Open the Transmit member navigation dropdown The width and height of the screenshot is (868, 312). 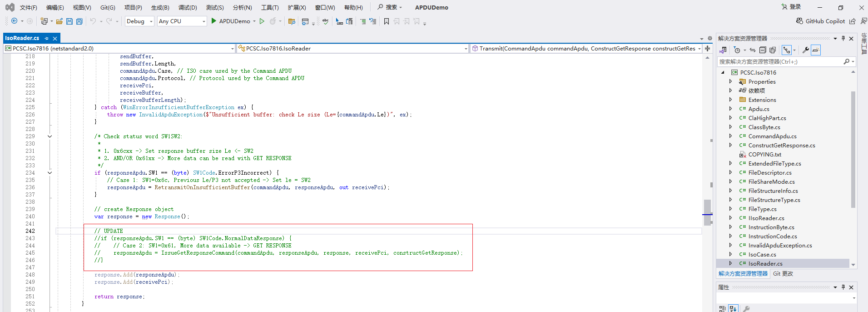586,48
